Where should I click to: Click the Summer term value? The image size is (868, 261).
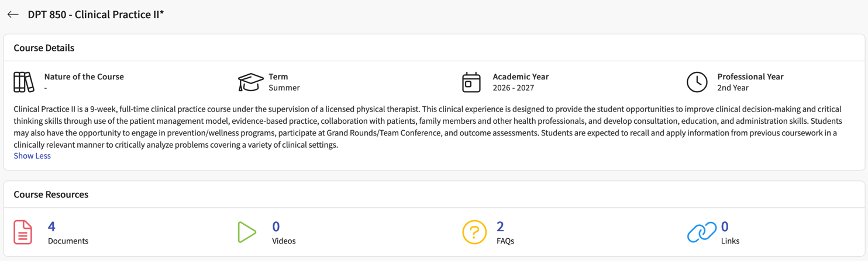click(284, 88)
